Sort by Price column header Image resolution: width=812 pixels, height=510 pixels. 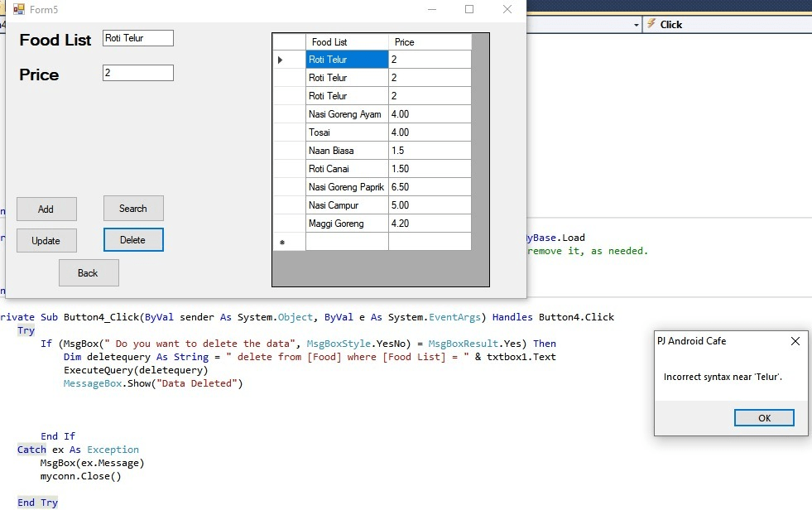[430, 42]
